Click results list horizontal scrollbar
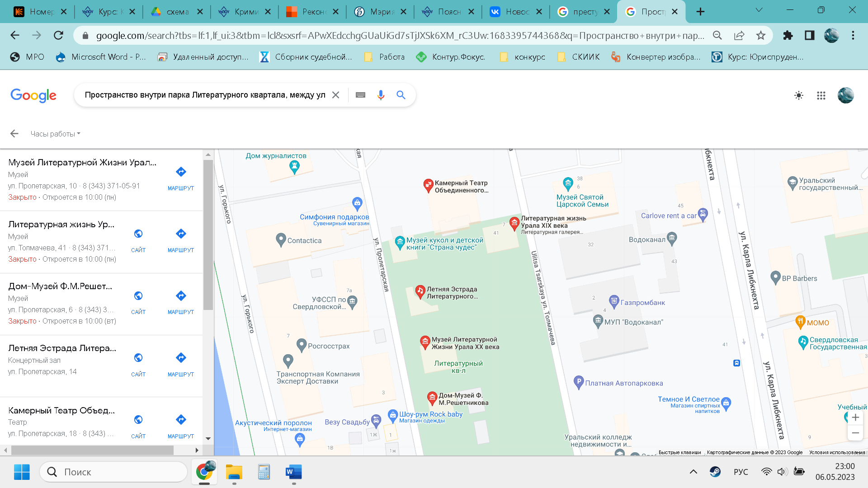 [x=92, y=450]
